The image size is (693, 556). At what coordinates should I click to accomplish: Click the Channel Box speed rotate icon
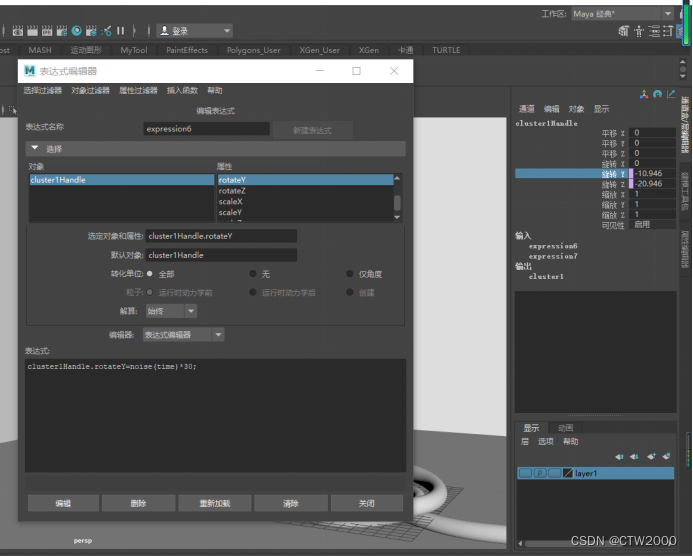point(658,94)
